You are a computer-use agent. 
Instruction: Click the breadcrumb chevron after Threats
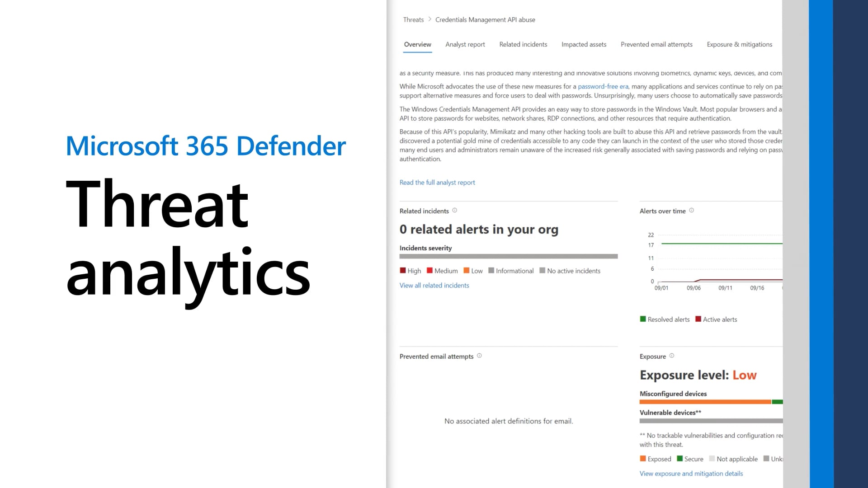(x=429, y=19)
